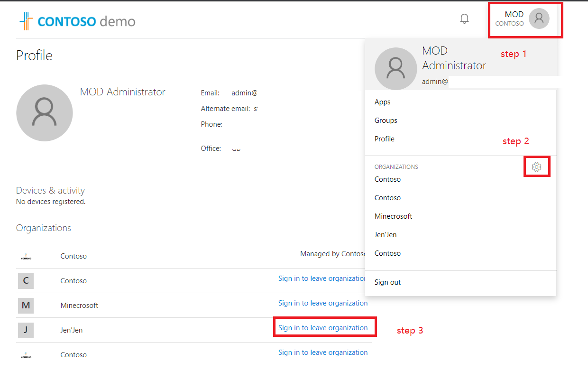Click the Profile page title
This screenshot has width=588, height=371.
[x=34, y=56]
